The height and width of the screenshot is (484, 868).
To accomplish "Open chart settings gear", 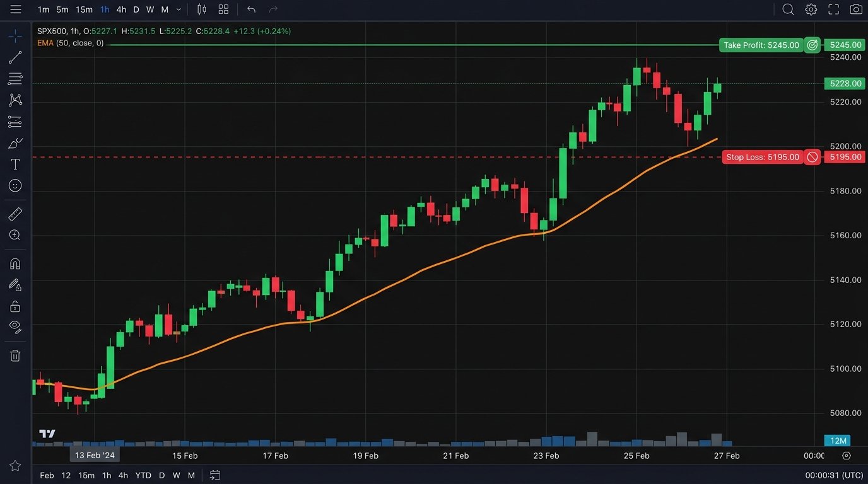I will 811,9.
